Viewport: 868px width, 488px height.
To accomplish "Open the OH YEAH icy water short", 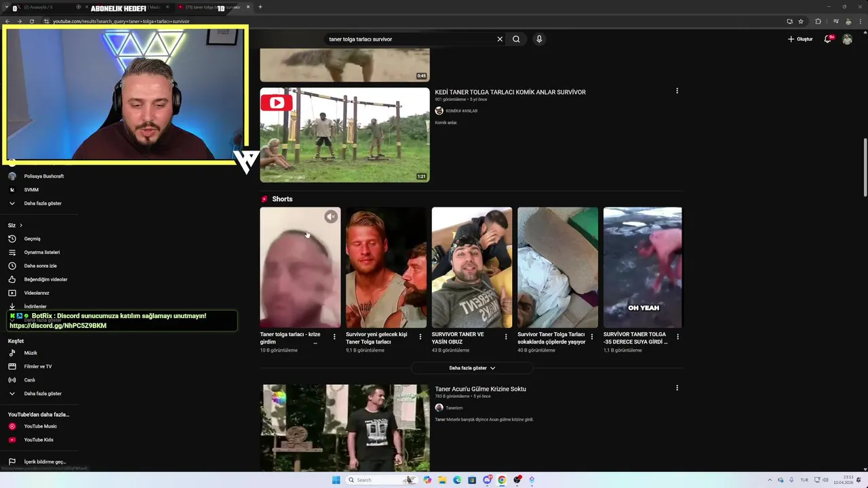I will tap(642, 267).
